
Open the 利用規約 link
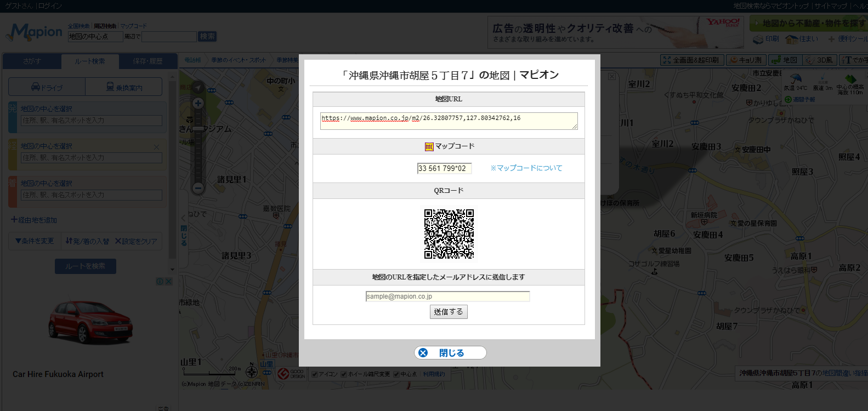tap(434, 374)
